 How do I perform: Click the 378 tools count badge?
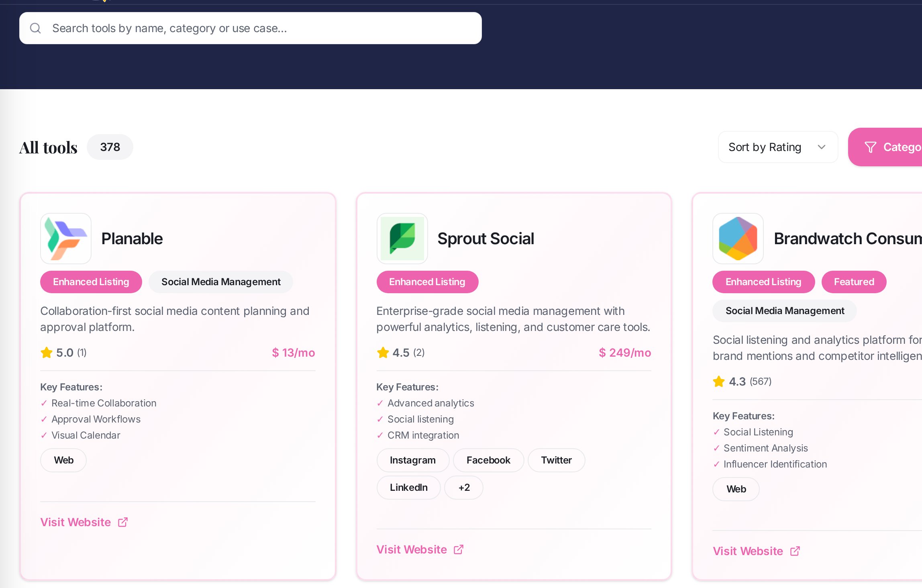[x=110, y=147]
